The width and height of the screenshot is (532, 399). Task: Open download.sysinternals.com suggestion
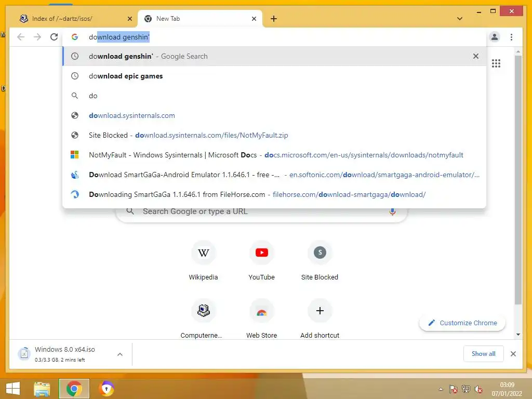coord(274,115)
